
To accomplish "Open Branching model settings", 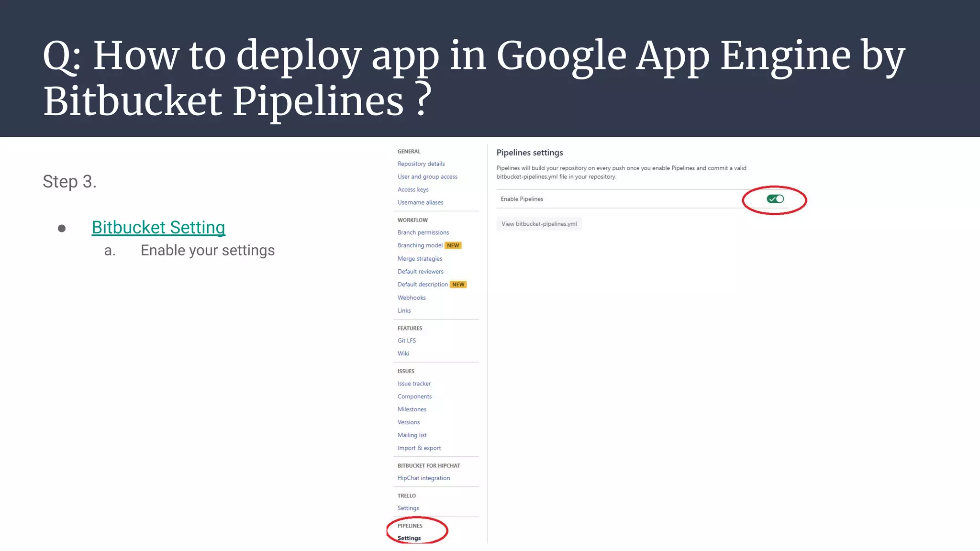I will tap(420, 245).
